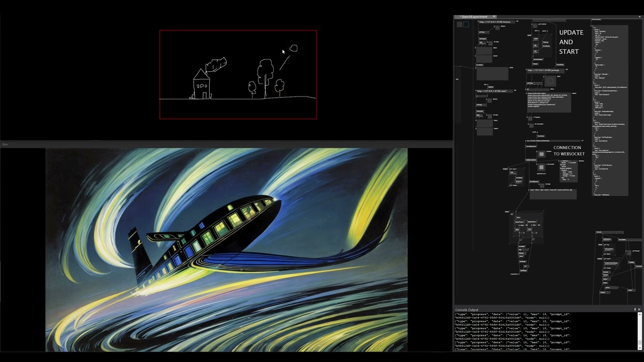This screenshot has height=362, width=644.
Task: Pin the Console Output panel
Action: pos(635,310)
